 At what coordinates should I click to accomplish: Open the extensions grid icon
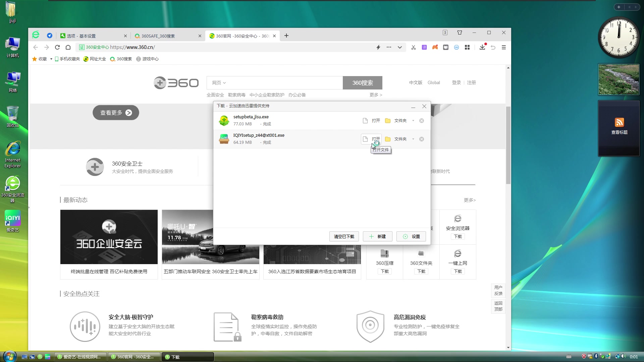click(467, 47)
